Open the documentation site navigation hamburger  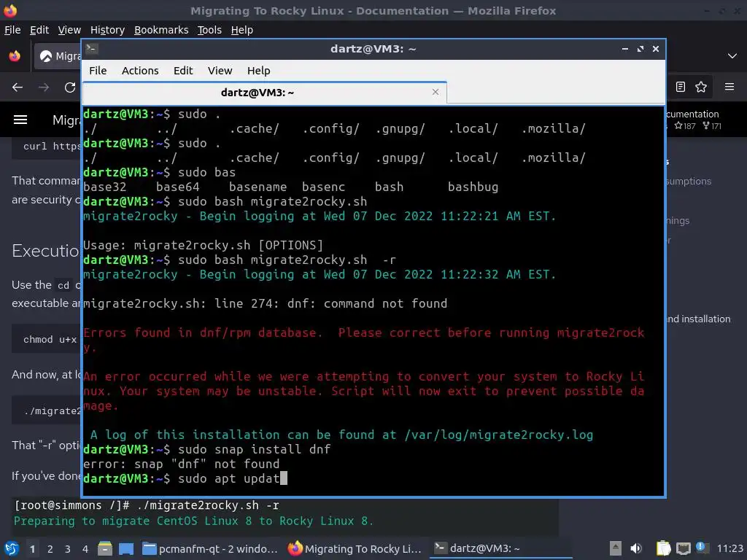pyautogui.click(x=20, y=120)
